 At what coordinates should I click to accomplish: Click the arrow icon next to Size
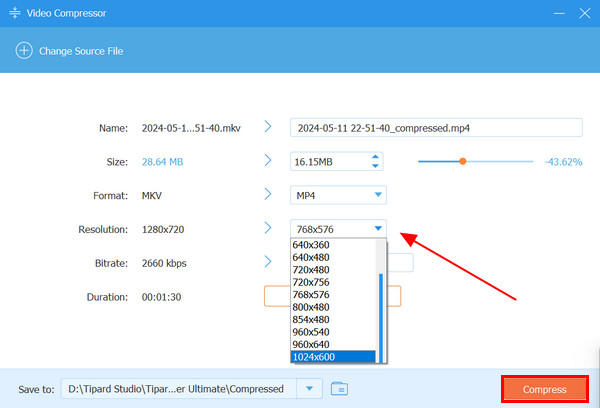pos(268,160)
